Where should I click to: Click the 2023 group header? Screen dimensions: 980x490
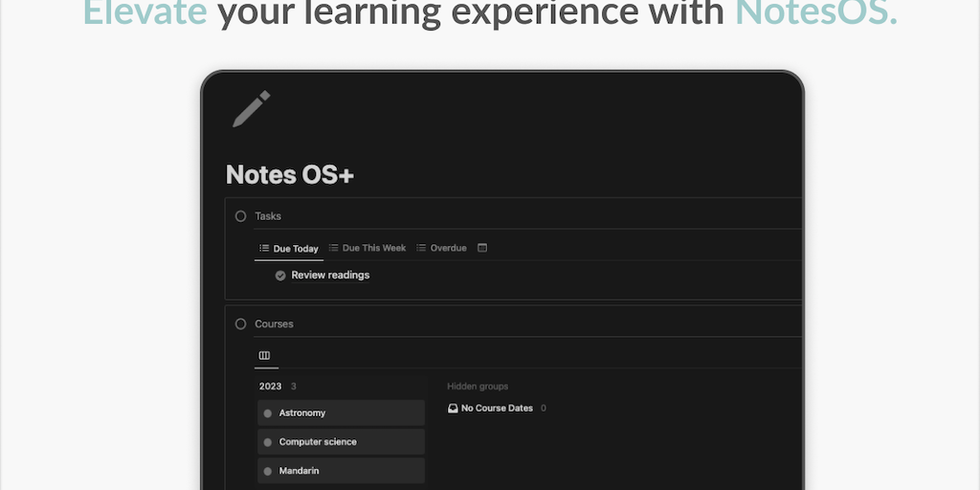(271, 387)
